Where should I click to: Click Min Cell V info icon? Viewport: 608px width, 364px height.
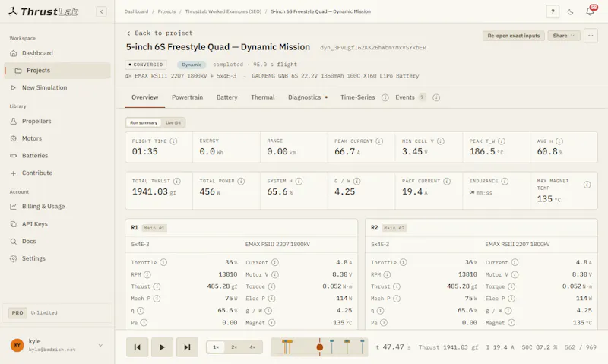[x=441, y=141]
